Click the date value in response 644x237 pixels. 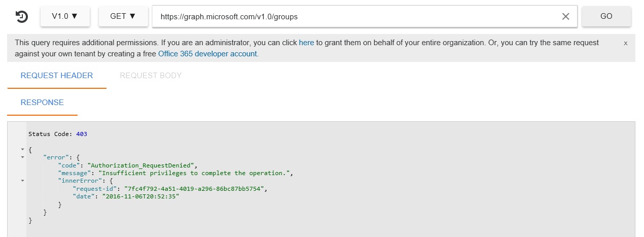point(141,196)
